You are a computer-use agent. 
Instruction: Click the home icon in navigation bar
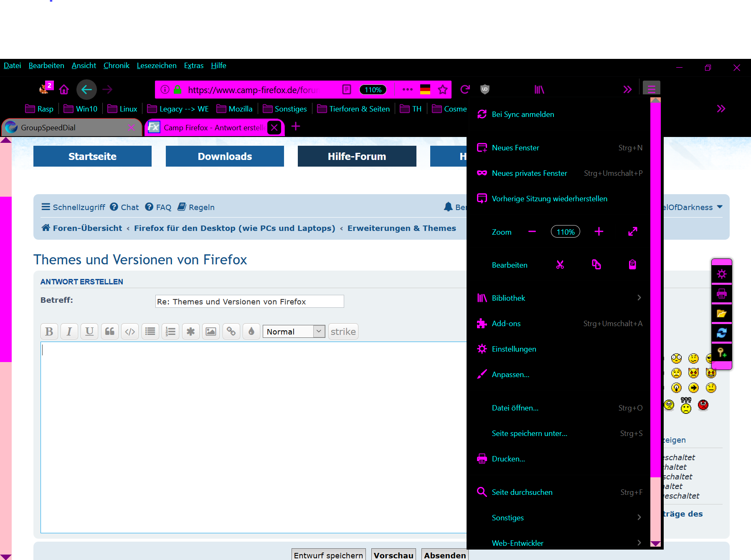[64, 89]
